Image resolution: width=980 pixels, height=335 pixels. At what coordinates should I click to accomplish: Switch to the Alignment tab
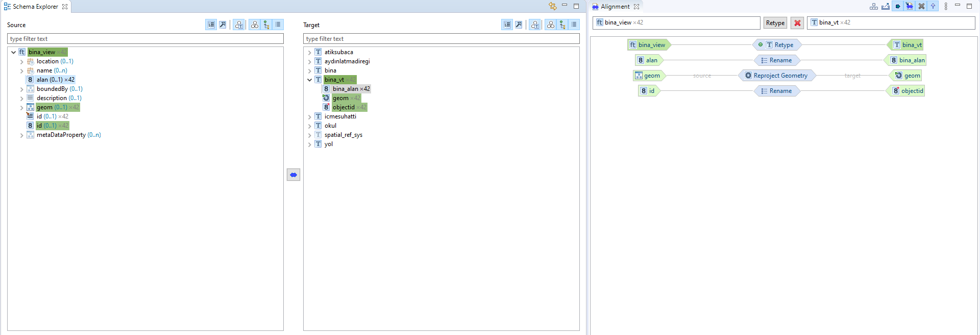pos(615,7)
